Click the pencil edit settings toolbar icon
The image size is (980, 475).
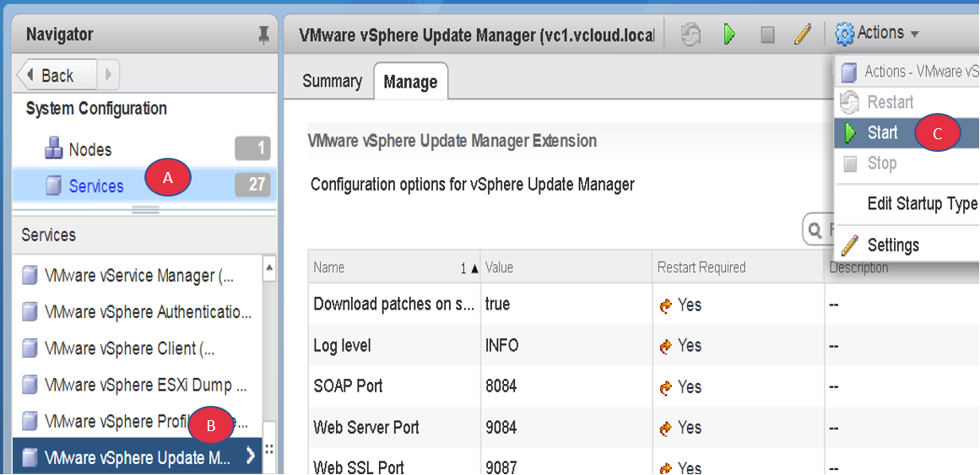click(802, 35)
